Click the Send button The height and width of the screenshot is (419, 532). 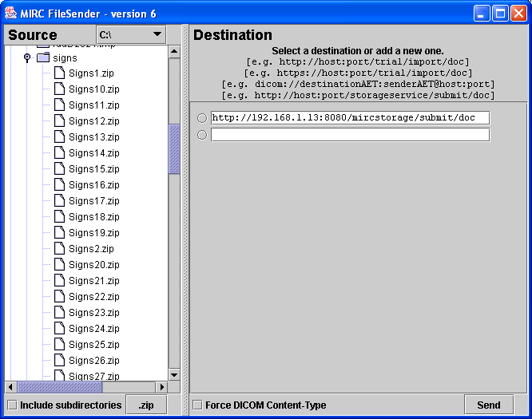[x=489, y=405]
